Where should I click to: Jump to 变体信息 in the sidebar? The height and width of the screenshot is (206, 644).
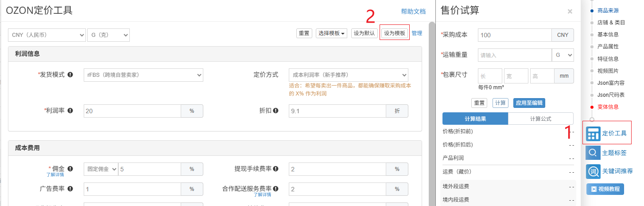coord(608,107)
